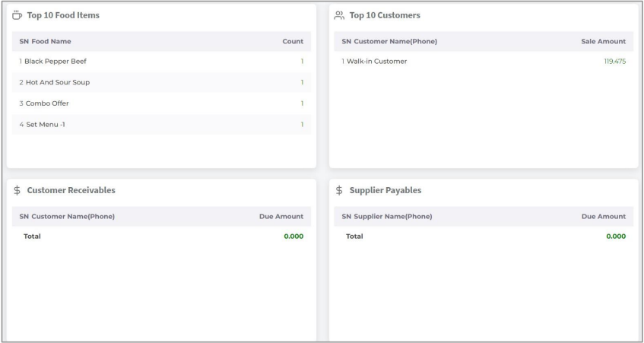Click the people icon beside Top 10 Customers

click(x=339, y=15)
